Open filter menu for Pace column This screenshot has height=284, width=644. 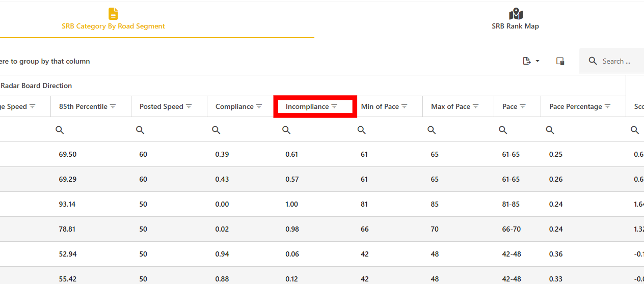coord(523,106)
